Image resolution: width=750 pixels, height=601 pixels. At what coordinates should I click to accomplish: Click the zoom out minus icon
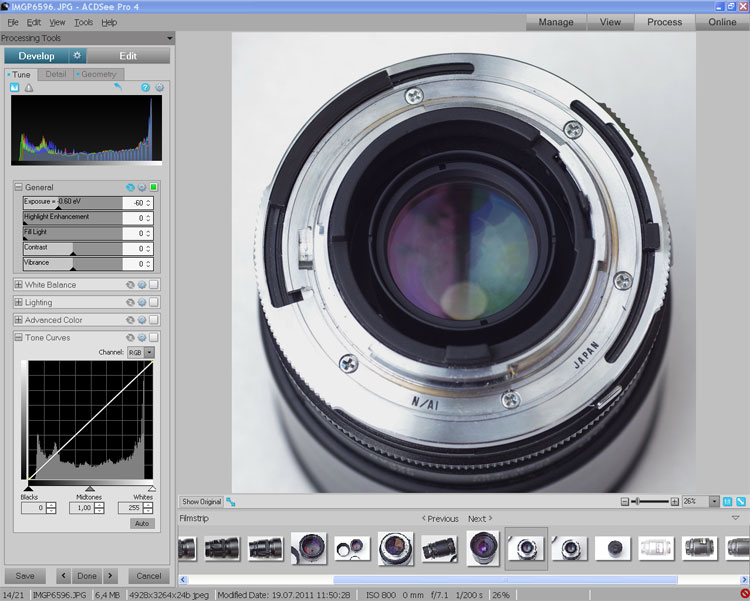coord(624,501)
